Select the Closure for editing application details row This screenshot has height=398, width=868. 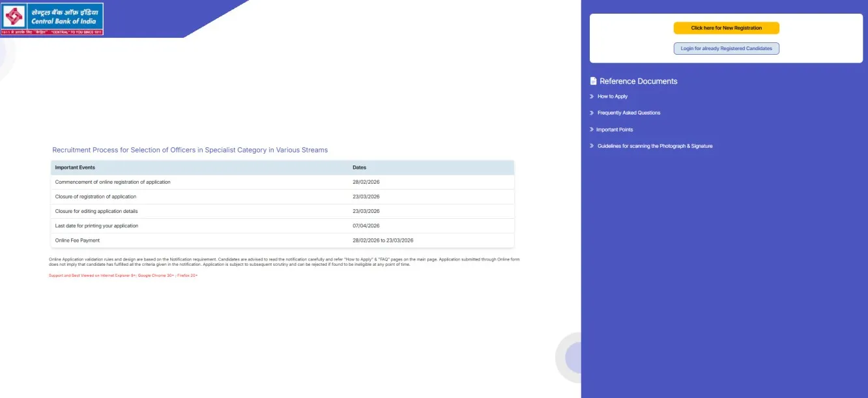click(96, 211)
